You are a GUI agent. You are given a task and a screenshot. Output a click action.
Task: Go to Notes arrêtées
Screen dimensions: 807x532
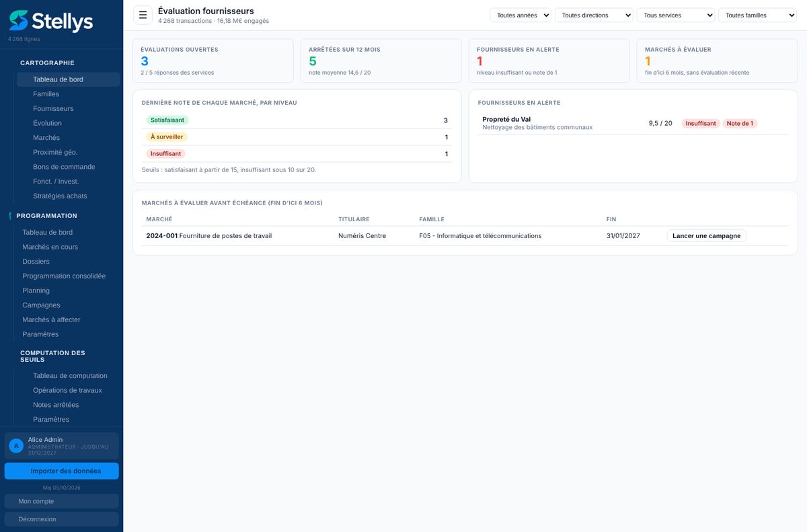(x=68, y=405)
